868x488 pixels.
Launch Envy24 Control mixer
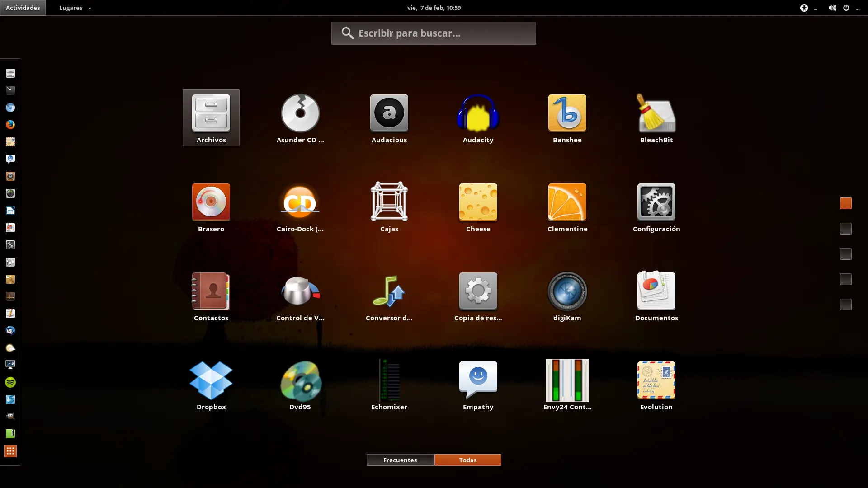coord(567,385)
